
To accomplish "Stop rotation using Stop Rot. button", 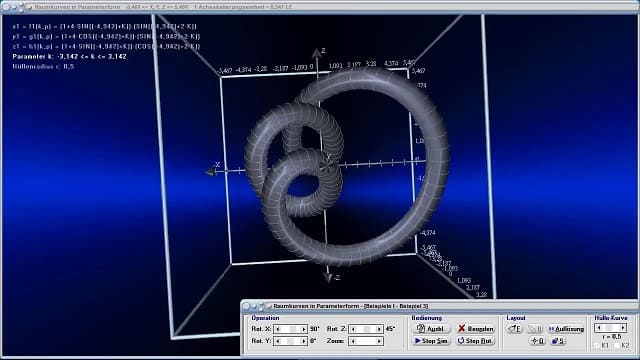I will (475, 341).
